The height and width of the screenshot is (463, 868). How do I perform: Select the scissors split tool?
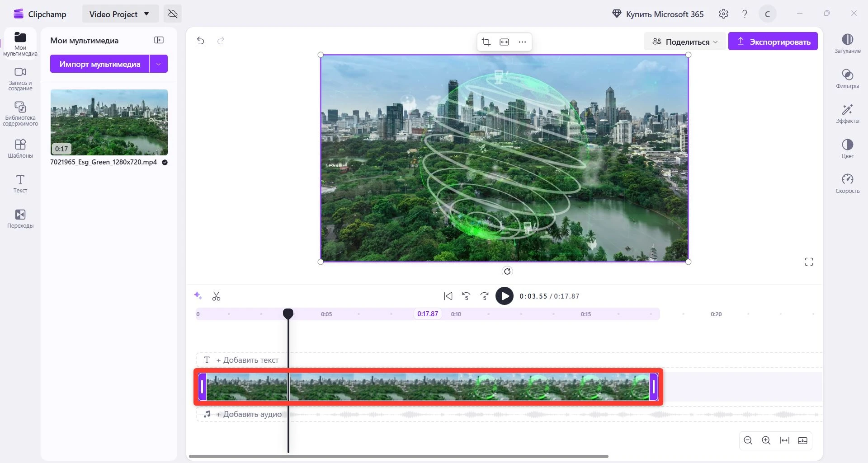click(x=216, y=296)
